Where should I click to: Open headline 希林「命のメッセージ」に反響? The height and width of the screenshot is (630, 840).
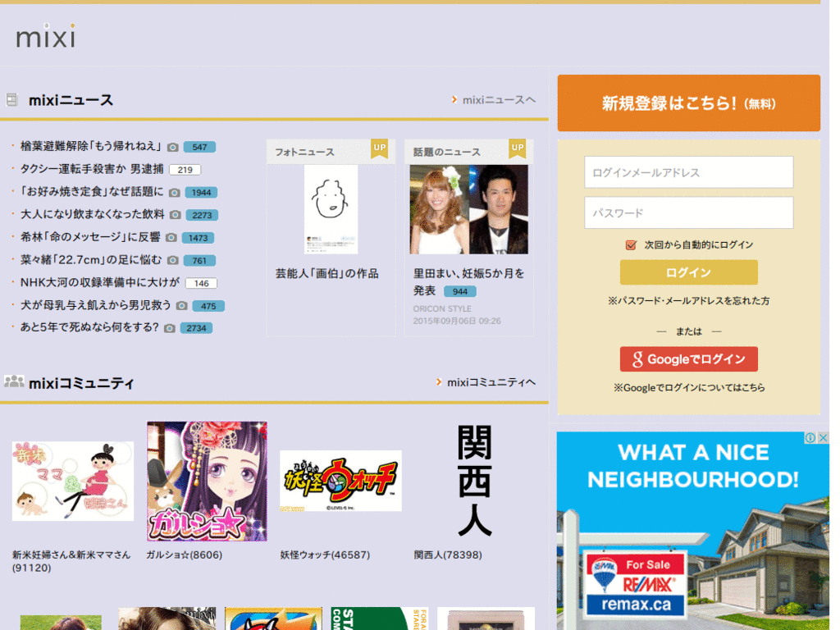pyautogui.click(x=90, y=237)
